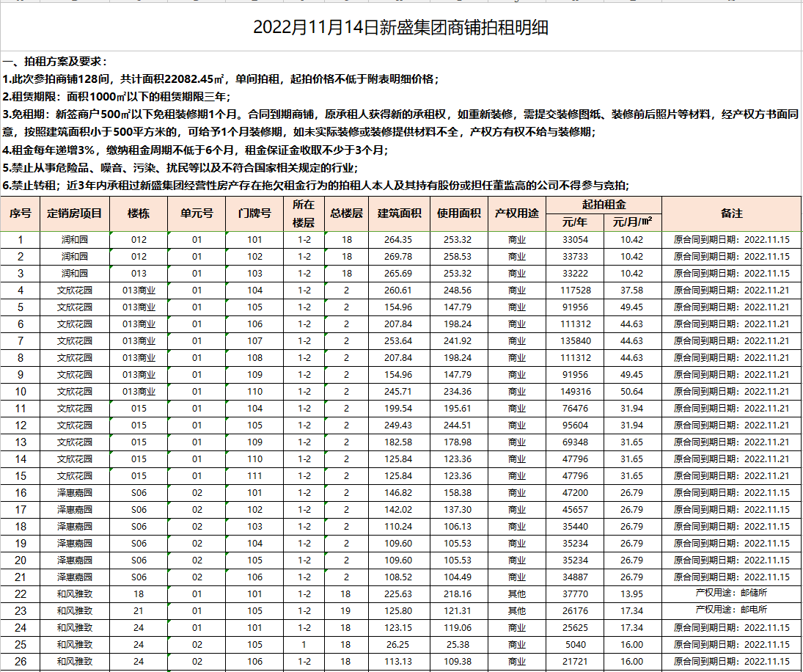Viewport: 803px width, 672px height.
Task: Click the annual rent cell 149316
Action: [x=574, y=392]
